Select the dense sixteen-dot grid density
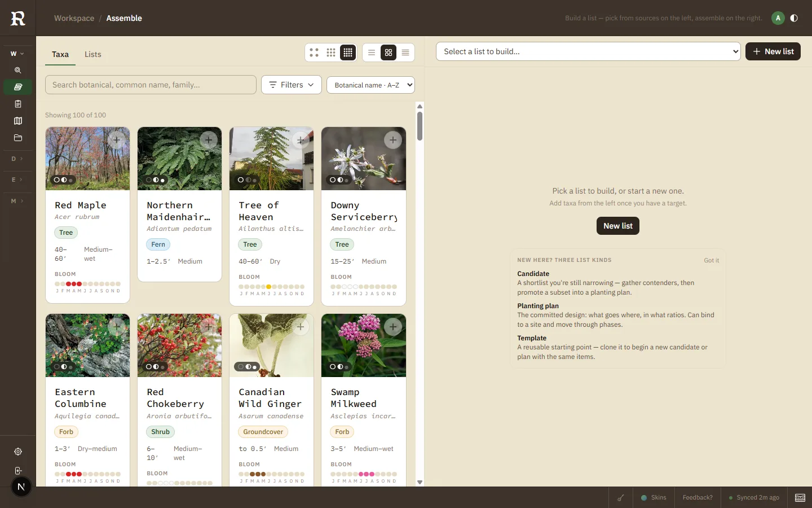 pos(348,52)
